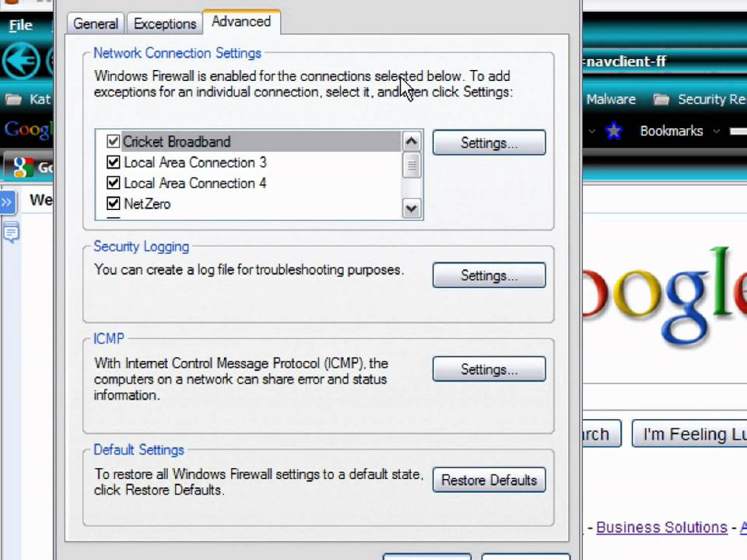Open the Security Re bookmarks folder icon
This screenshot has height=560, width=747.
pyautogui.click(x=661, y=99)
